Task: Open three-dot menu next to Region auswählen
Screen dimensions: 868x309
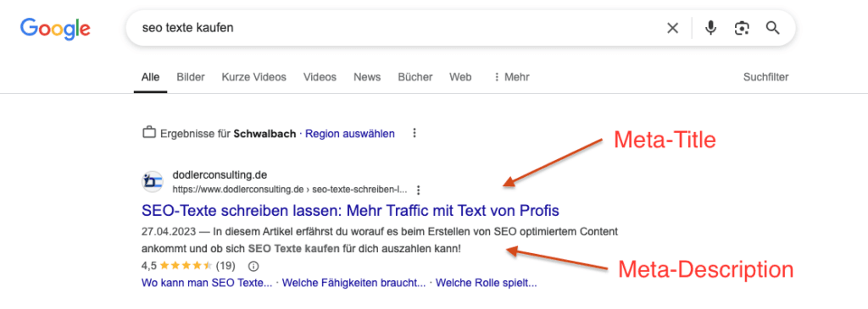Action: [414, 133]
